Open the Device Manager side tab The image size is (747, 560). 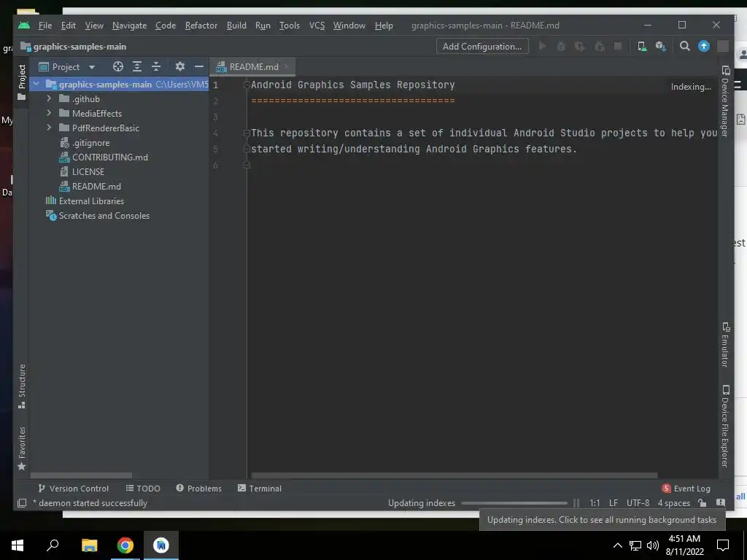pos(725,101)
